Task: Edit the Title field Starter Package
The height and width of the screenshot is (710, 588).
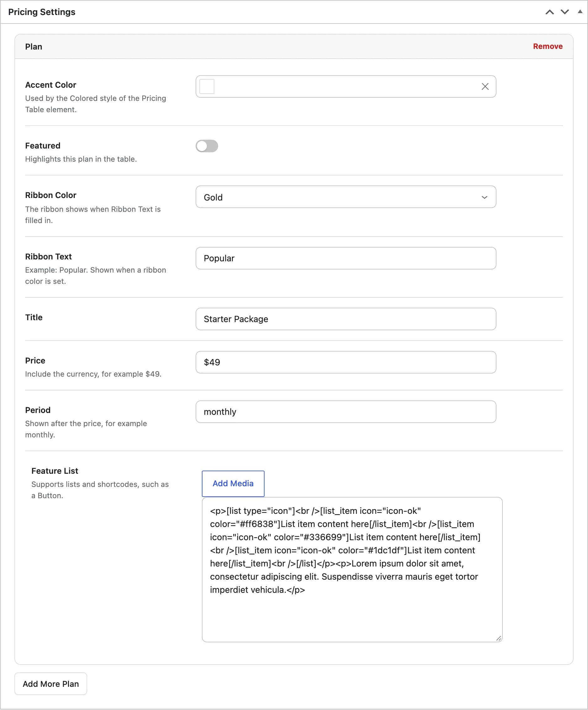Action: pos(346,319)
